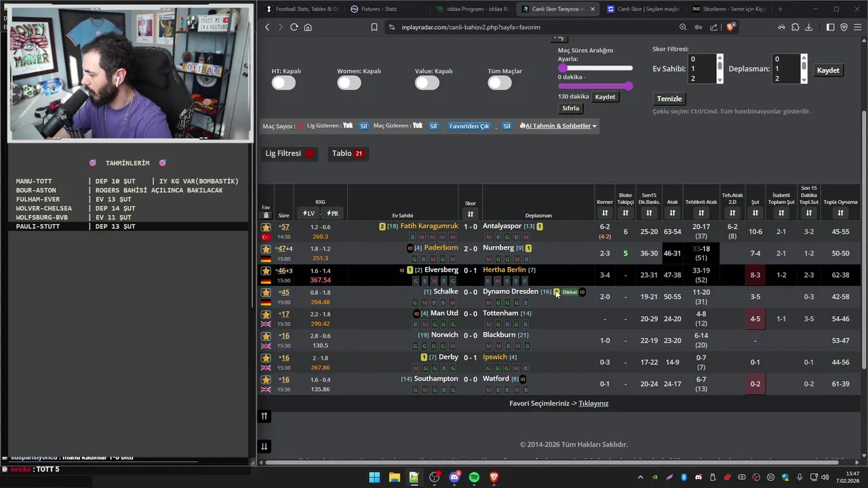Open Discord from the taskbar

click(x=454, y=477)
